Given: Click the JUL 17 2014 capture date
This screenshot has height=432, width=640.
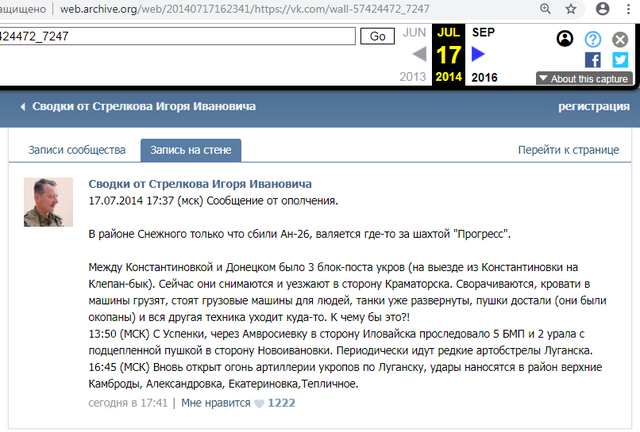Looking at the screenshot, I should pyautogui.click(x=449, y=54).
